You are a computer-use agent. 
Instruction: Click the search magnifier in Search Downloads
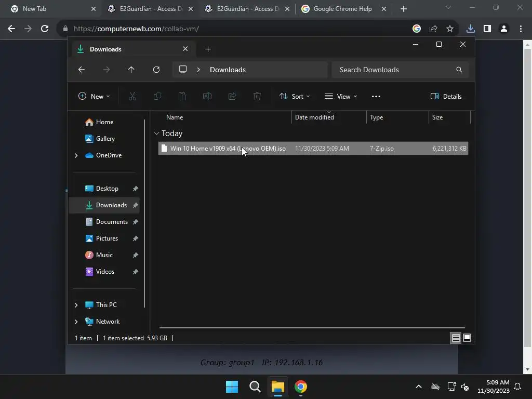point(459,70)
